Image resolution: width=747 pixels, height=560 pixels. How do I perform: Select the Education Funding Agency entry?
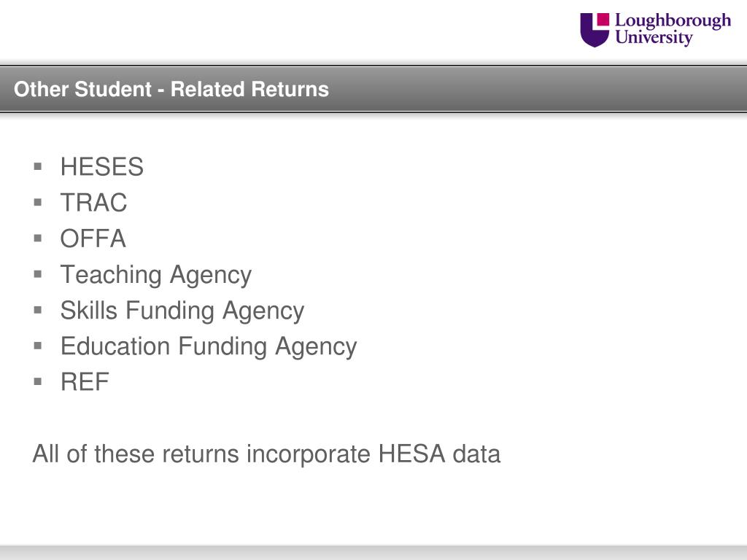click(209, 346)
